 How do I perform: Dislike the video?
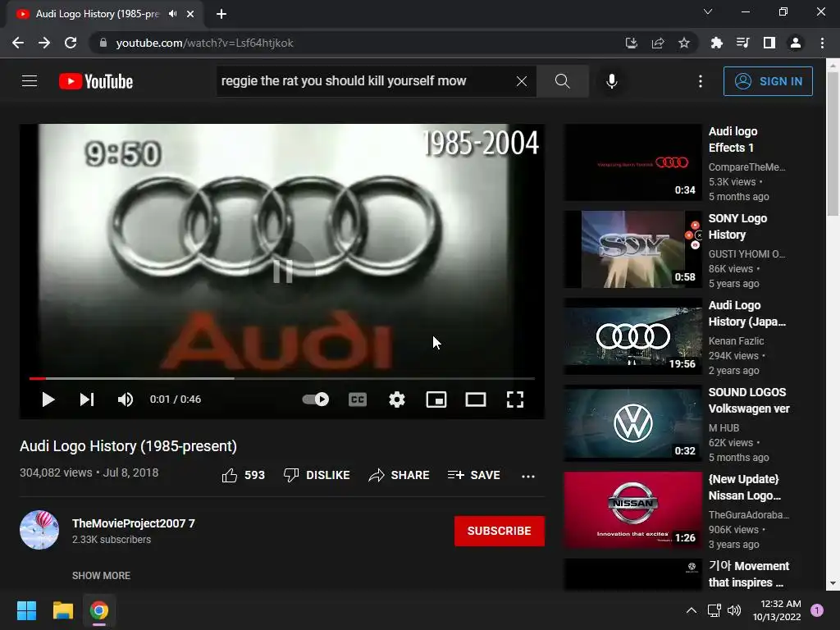317,475
